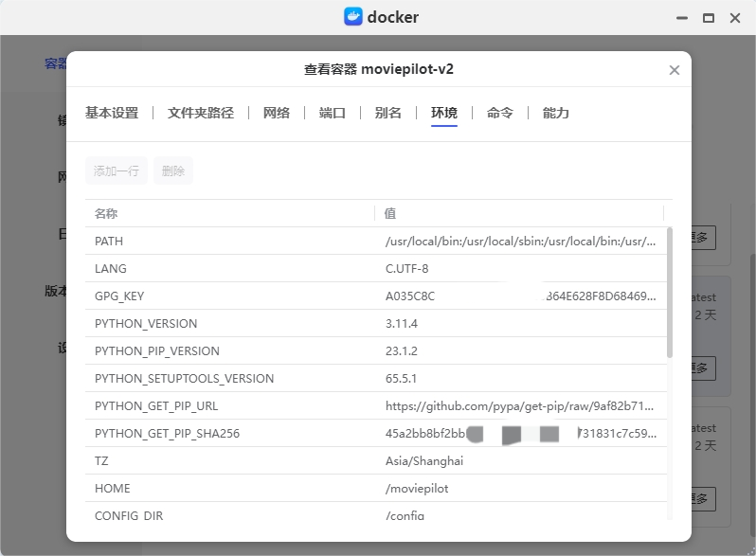Image resolution: width=756 pixels, height=556 pixels.
Task: Click the 名称 column header
Action: click(106, 213)
